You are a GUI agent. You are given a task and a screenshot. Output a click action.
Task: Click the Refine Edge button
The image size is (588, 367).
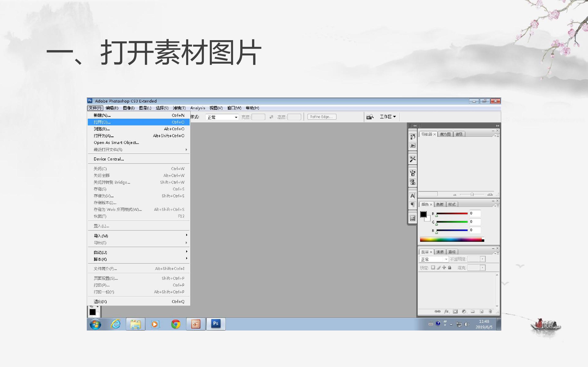322,117
